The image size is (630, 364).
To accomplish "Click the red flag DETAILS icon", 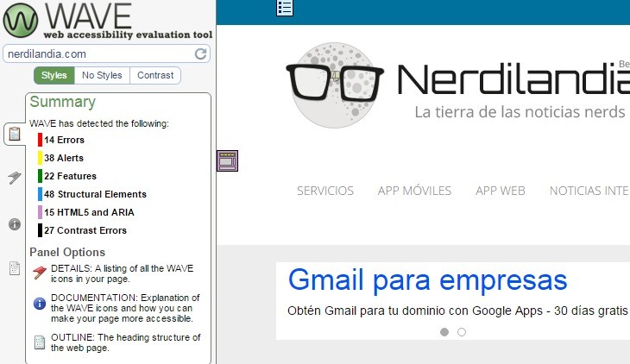I will 40,273.
